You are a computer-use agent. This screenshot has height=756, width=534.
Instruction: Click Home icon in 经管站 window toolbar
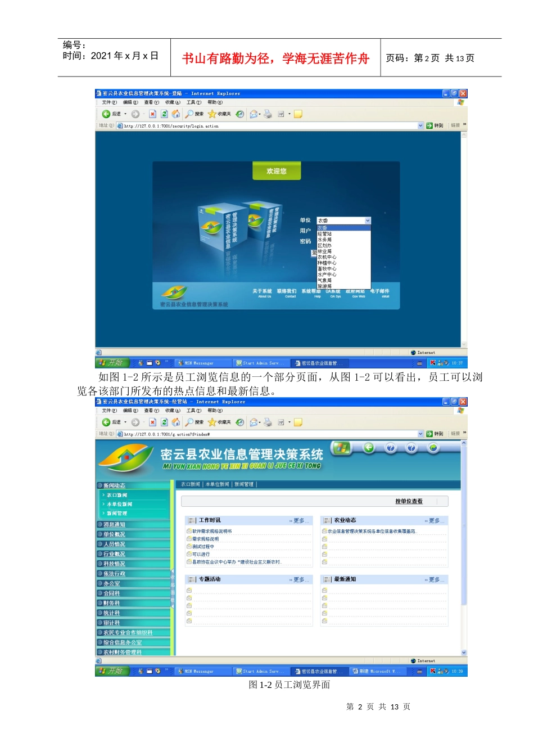(x=176, y=422)
